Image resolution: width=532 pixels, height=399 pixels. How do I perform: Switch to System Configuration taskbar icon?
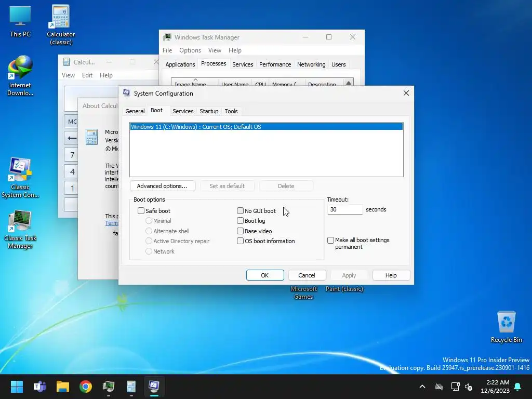154,387
